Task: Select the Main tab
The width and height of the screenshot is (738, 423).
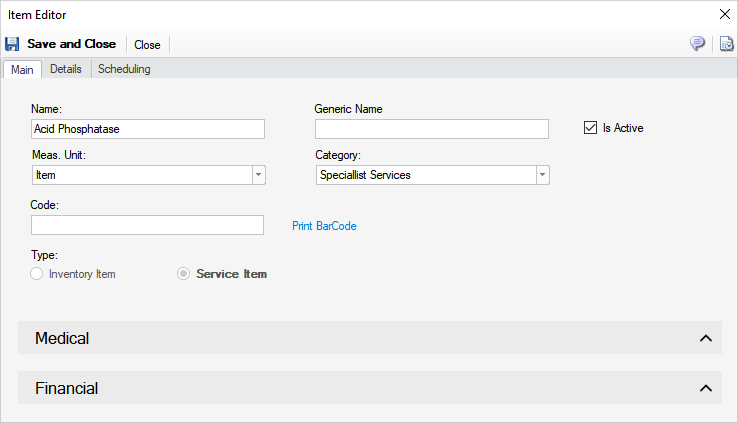Action: click(22, 69)
